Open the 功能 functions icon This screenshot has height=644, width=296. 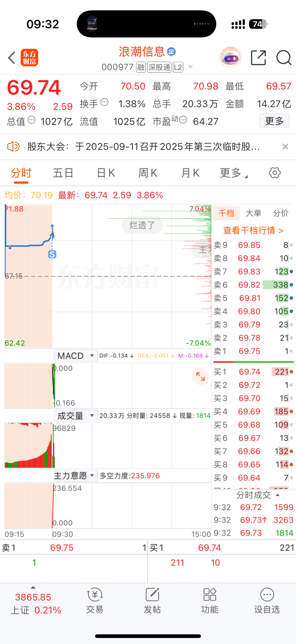(210, 601)
